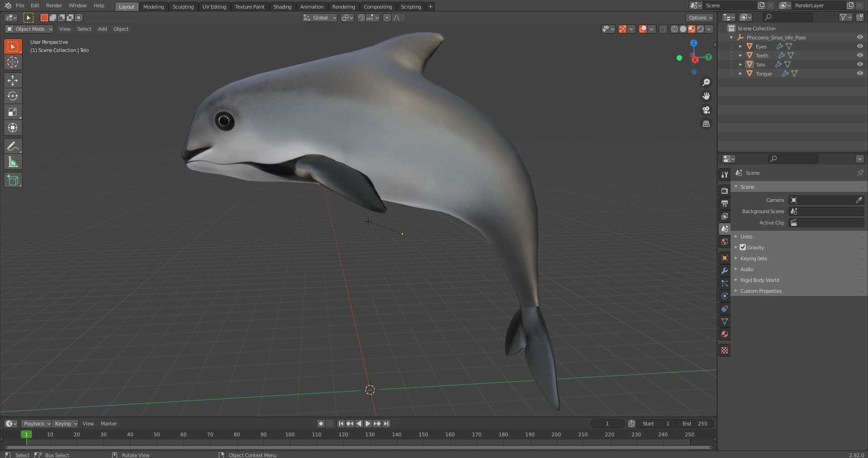Activate the Annotate pencil tool
Viewport: 868px width, 458px height.
13,146
